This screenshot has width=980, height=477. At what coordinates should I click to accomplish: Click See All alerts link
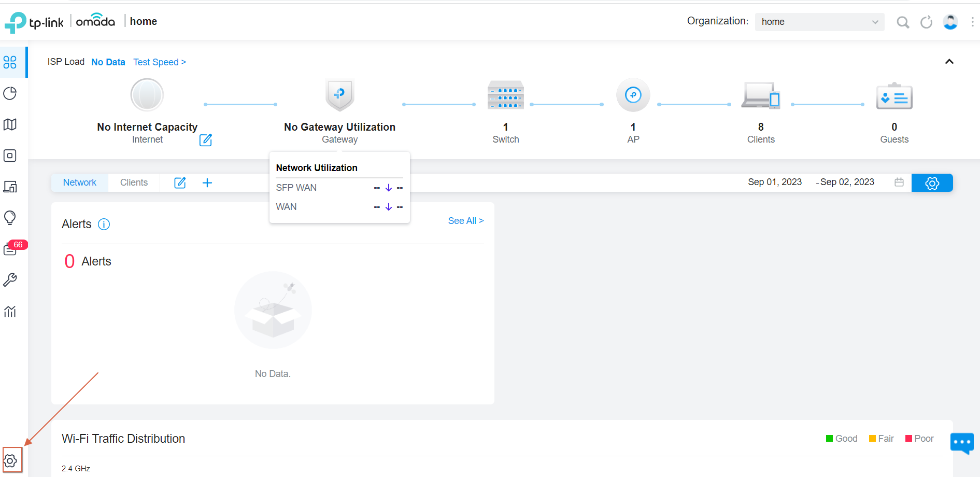(466, 221)
